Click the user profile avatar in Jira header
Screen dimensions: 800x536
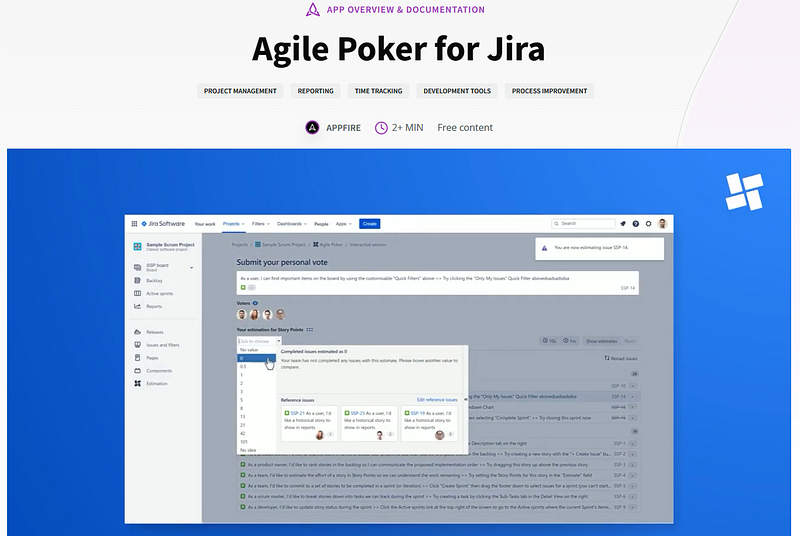(x=663, y=223)
